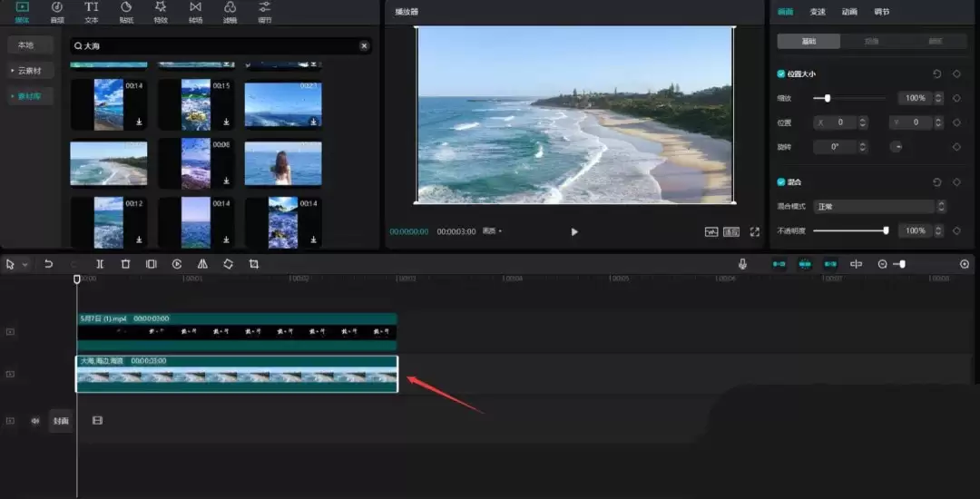The width and height of the screenshot is (980, 499).
Task: Select the crop tool in timeline toolbar
Action: click(254, 264)
